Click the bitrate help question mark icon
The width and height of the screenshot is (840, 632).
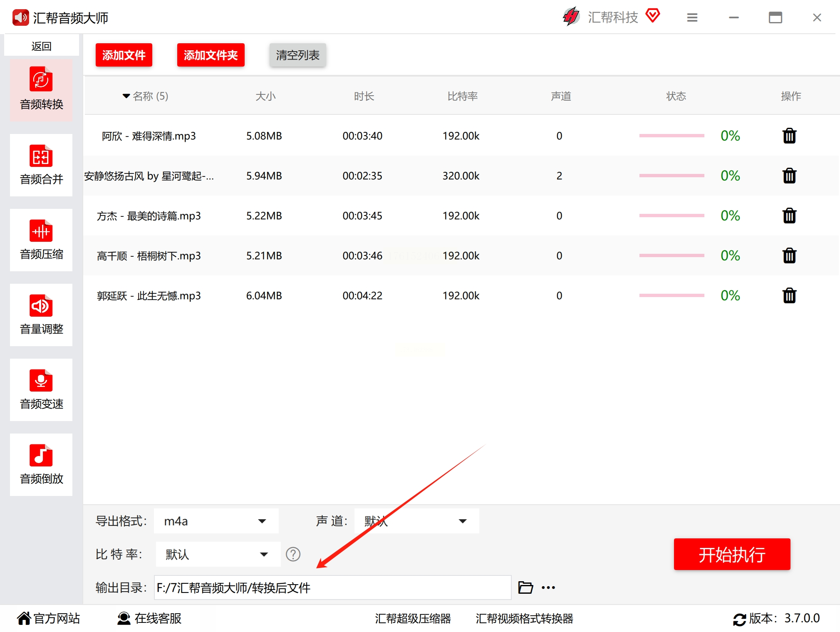click(293, 554)
